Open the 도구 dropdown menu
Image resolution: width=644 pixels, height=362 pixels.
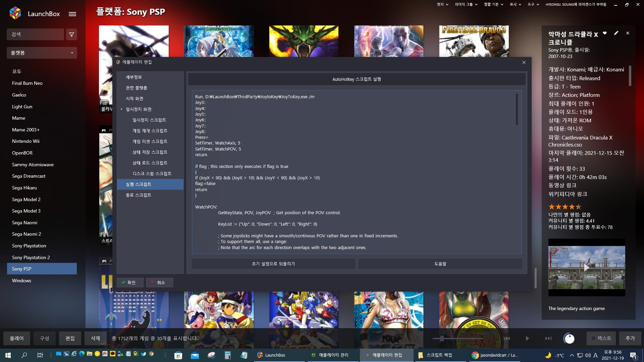[x=533, y=4]
